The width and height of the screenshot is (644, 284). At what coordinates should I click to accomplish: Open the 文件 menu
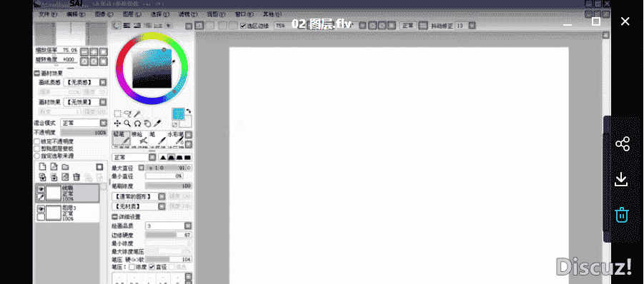pyautogui.click(x=48, y=14)
